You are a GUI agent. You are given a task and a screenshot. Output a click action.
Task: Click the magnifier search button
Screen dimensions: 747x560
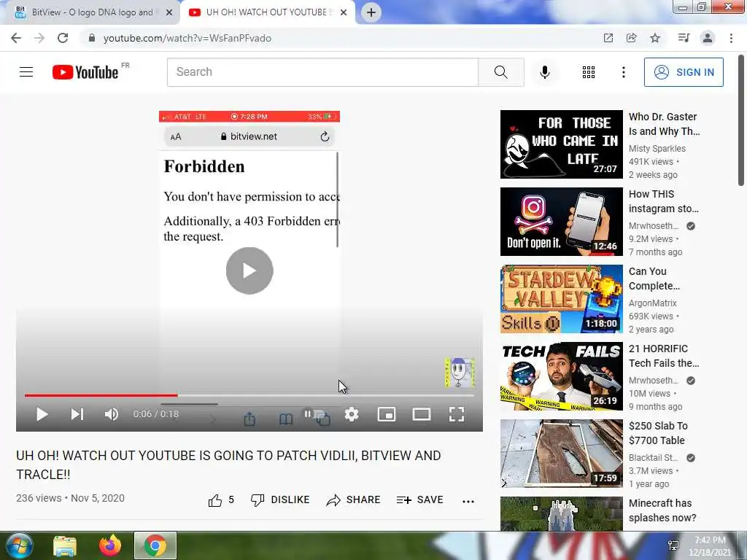(x=500, y=72)
